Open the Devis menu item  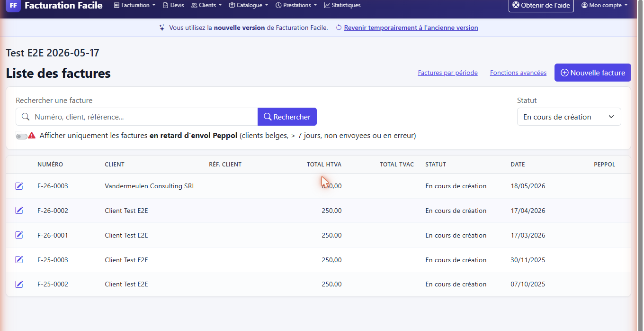point(173,5)
